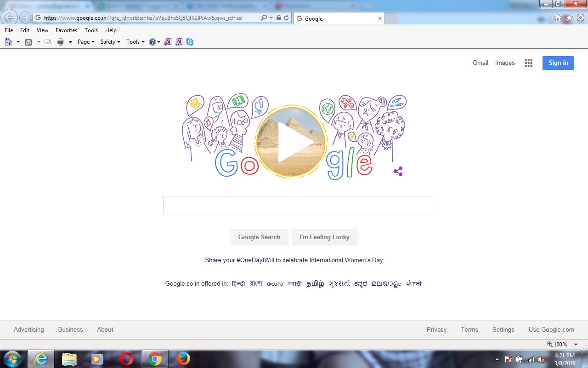
Task: Expand the zoom level dropdown arrow
Action: (576, 345)
